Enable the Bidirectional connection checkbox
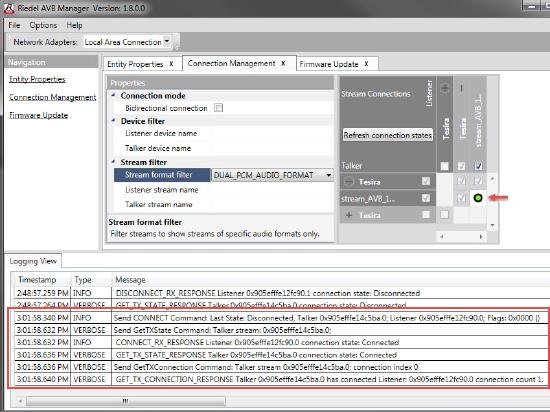Image resolution: width=550 pixels, height=412 pixels. (x=218, y=108)
